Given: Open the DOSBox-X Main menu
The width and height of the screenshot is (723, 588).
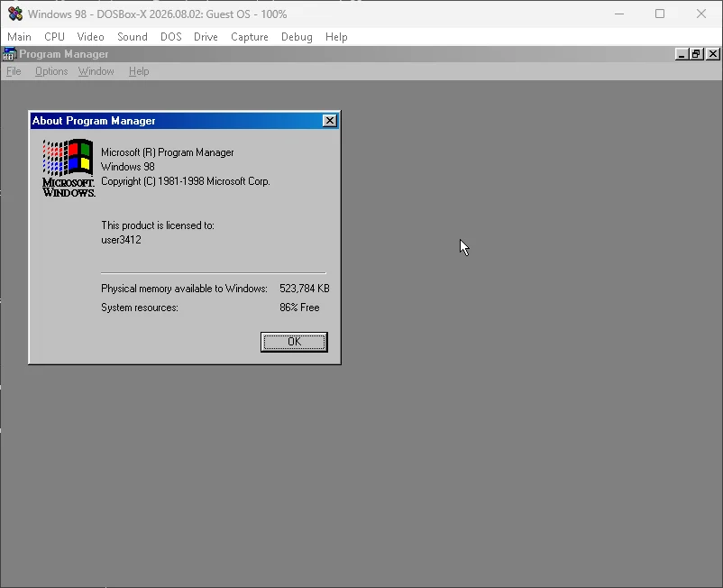Looking at the screenshot, I should 19,37.
